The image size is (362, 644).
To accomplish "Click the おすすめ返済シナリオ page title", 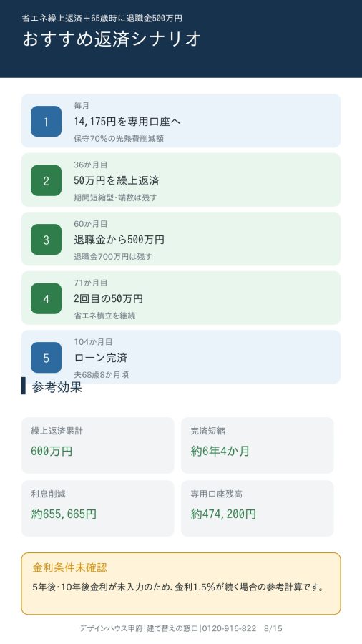I will 112,39.
